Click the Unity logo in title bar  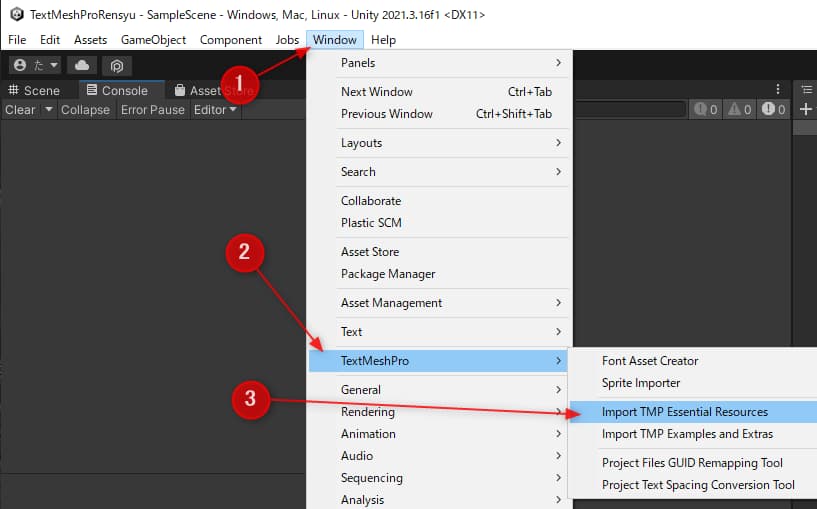(15, 14)
